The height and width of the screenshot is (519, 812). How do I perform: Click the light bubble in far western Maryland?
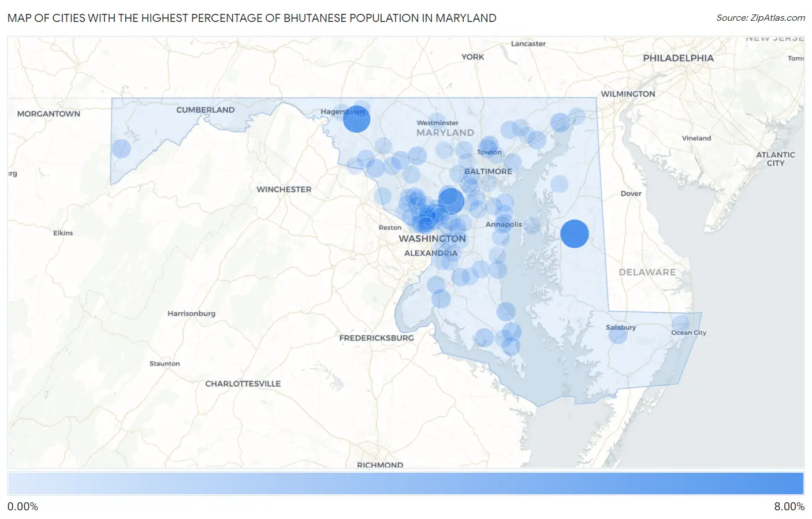pyautogui.click(x=121, y=148)
